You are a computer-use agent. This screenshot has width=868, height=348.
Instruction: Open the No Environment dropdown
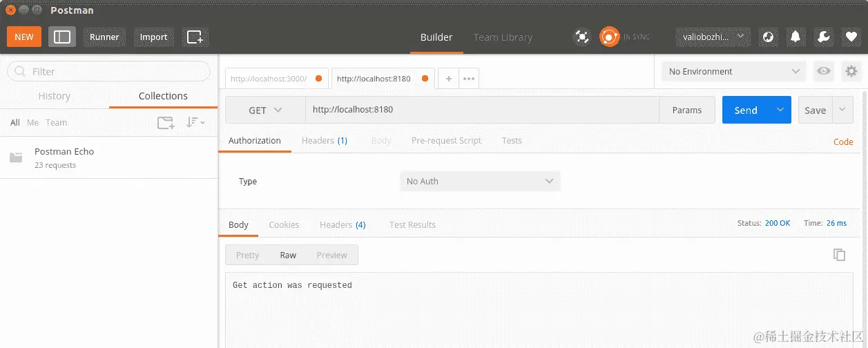733,71
